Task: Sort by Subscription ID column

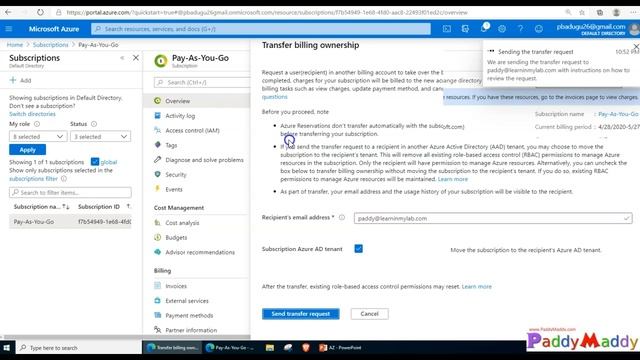Action: (104, 207)
